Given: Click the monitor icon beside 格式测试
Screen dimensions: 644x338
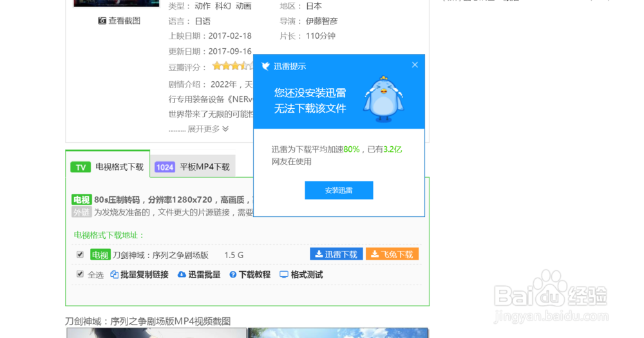Looking at the screenshot, I should coord(284,275).
